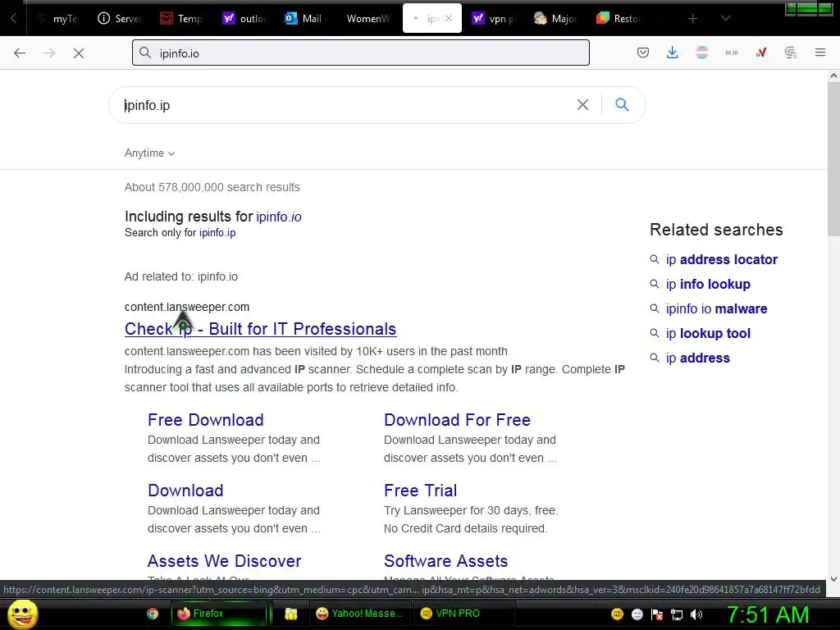
Task: Open the Download For Free sublink
Action: [457, 420]
